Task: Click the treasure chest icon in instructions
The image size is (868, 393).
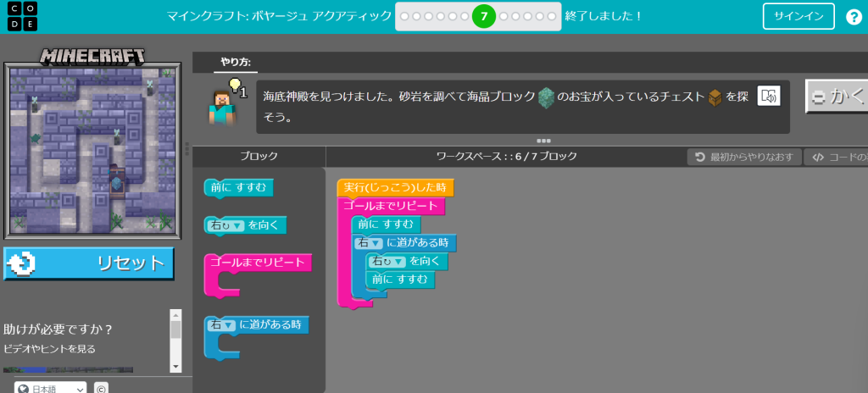Action: pyautogui.click(x=715, y=97)
